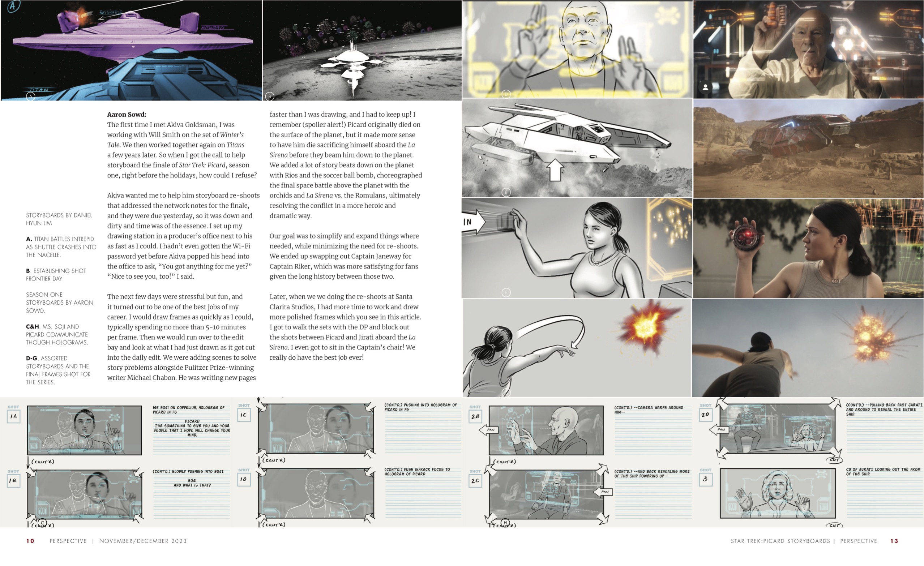Click the shot 1A number box

[13, 416]
